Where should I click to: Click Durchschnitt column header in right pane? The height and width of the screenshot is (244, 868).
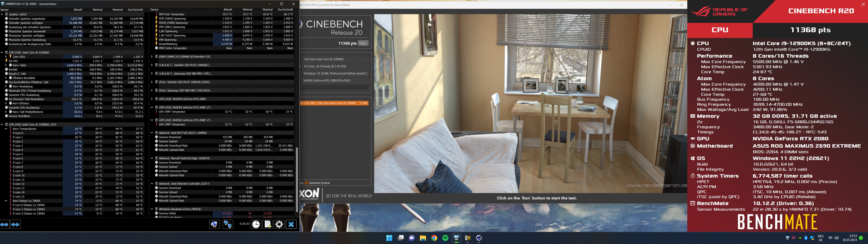284,10
